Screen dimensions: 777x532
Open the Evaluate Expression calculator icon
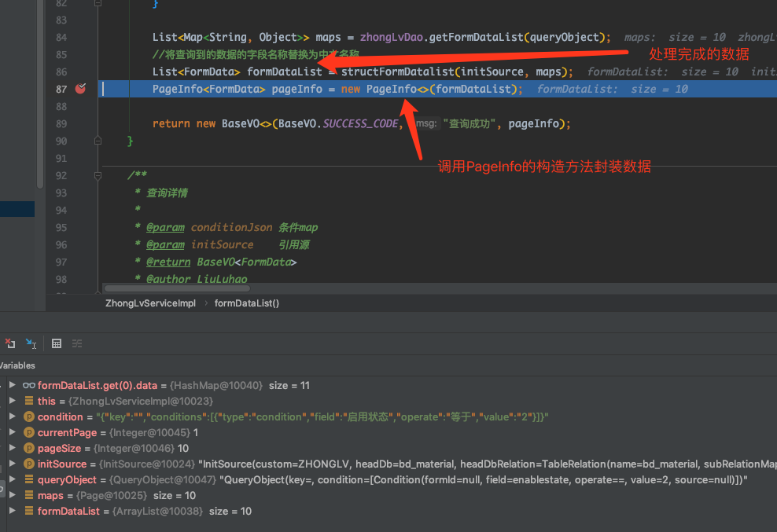(x=56, y=343)
